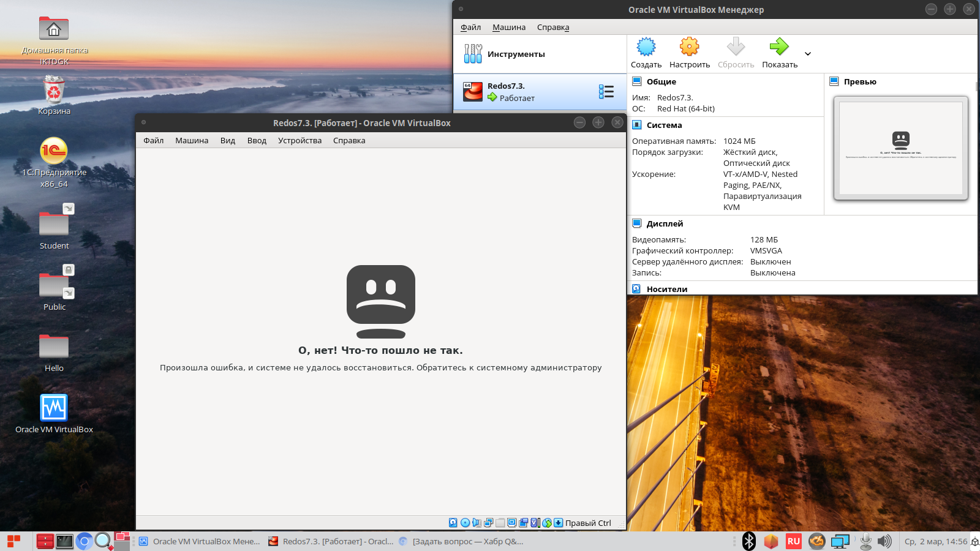Image resolution: width=980 pixels, height=551 pixels.
Task: Open the Инструменты tools entry
Action: pos(540,54)
